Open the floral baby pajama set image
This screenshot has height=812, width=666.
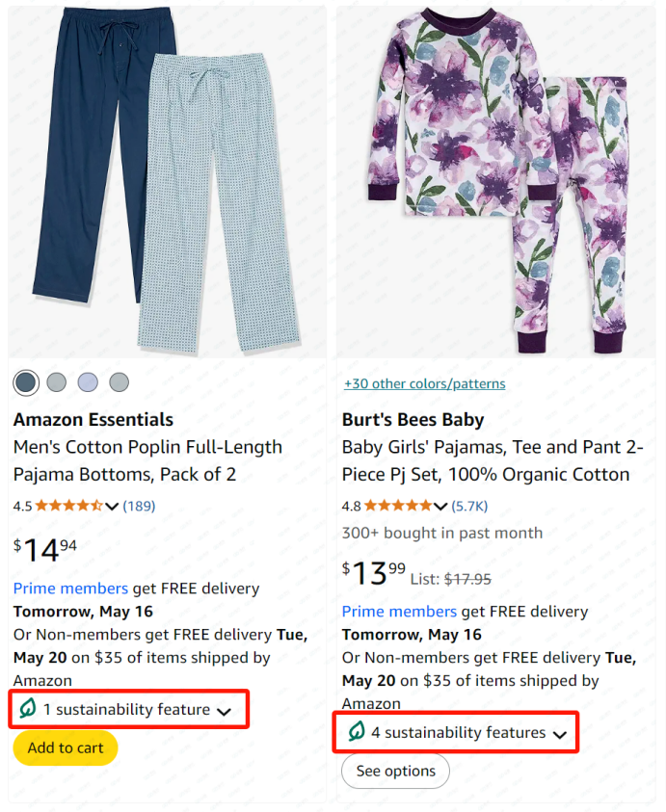pos(496,182)
